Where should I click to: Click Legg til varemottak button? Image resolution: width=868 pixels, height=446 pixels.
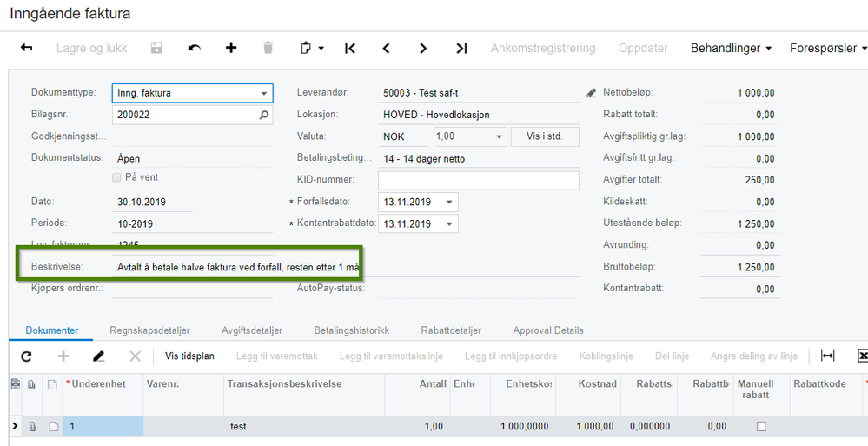pyautogui.click(x=277, y=356)
